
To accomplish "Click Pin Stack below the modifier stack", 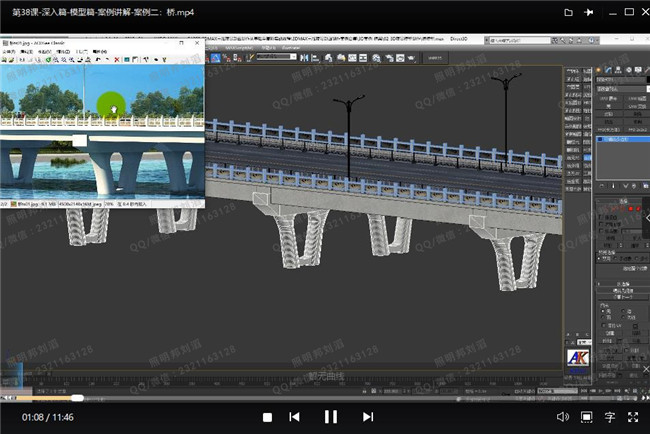I will 601,186.
